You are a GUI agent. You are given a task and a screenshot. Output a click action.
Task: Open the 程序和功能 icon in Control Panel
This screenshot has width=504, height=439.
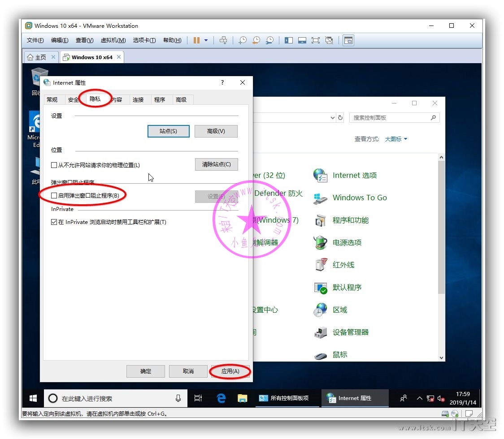pyautogui.click(x=320, y=220)
